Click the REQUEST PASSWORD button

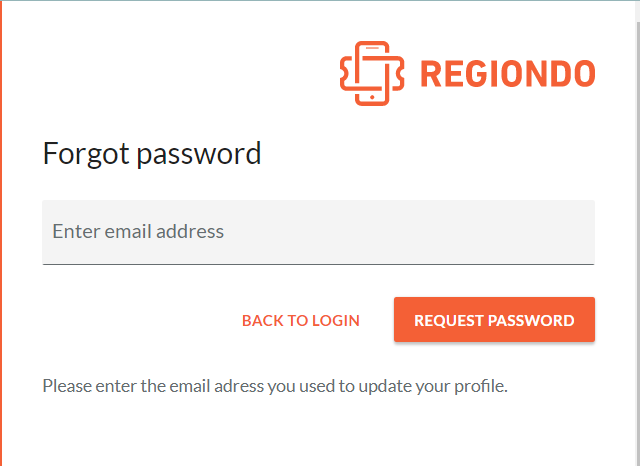coord(494,320)
